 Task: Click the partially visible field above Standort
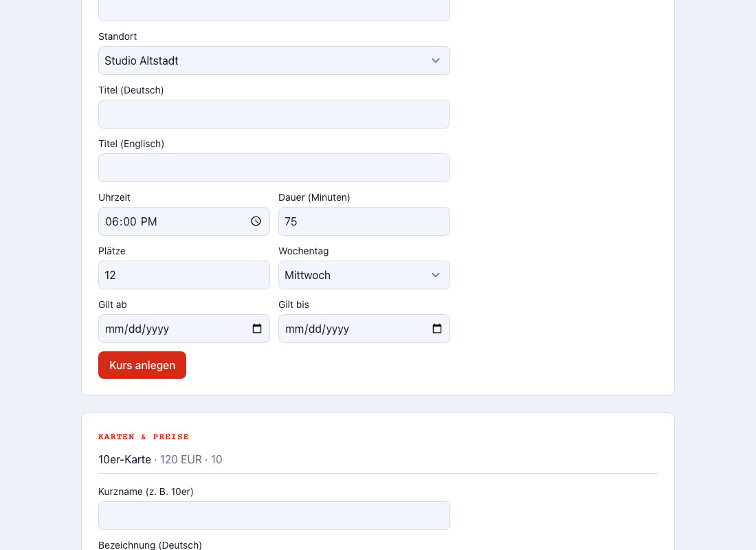tap(274, 10)
